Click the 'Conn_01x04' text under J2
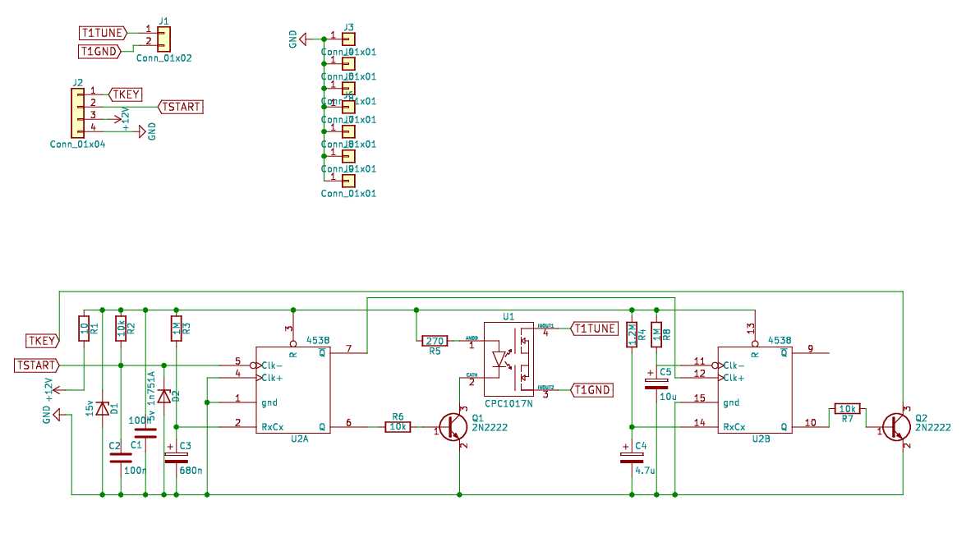 [x=77, y=145]
